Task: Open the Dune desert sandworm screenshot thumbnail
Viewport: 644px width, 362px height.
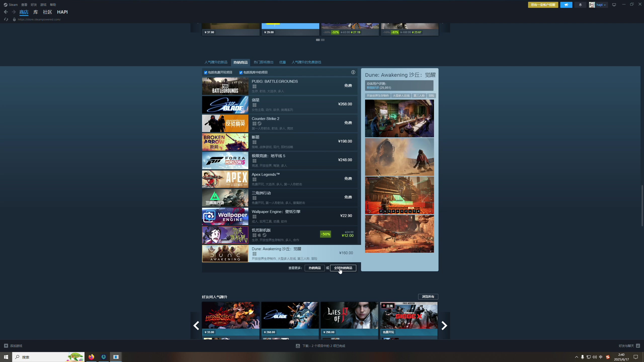Action: coord(399,157)
